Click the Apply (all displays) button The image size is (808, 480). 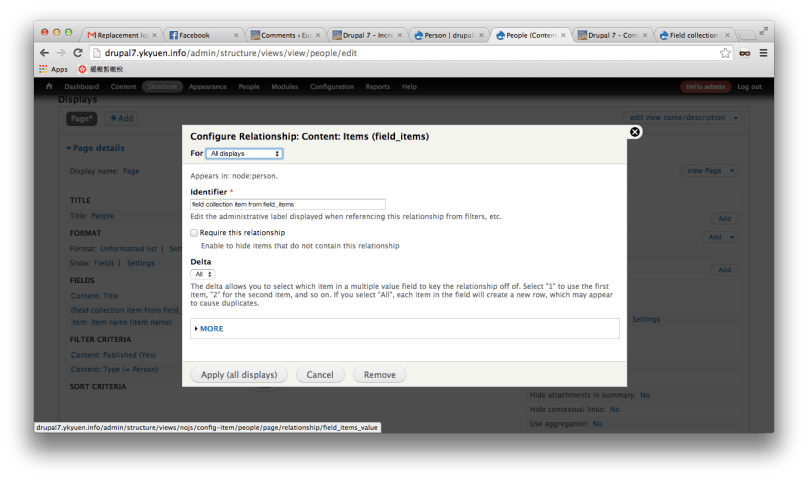point(239,374)
